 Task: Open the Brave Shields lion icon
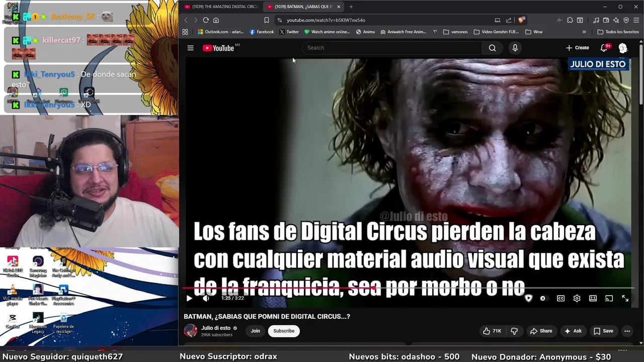tap(521, 20)
